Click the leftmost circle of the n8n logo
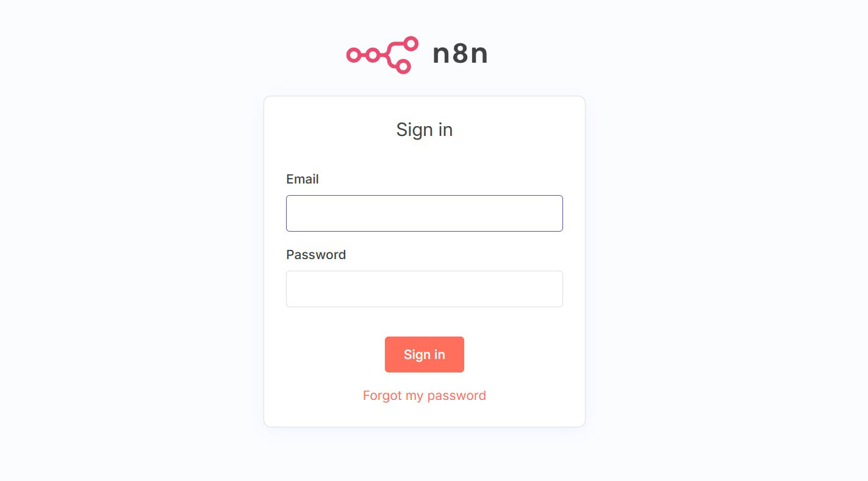 click(x=353, y=55)
